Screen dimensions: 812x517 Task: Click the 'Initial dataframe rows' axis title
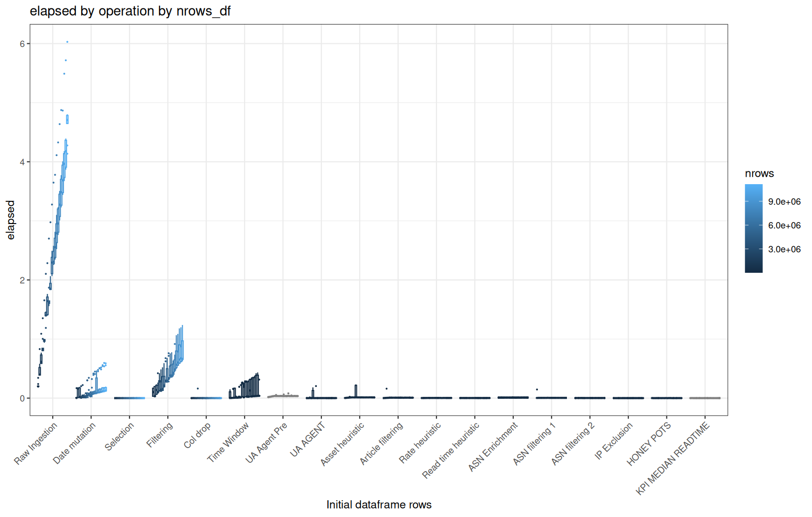[x=379, y=505]
